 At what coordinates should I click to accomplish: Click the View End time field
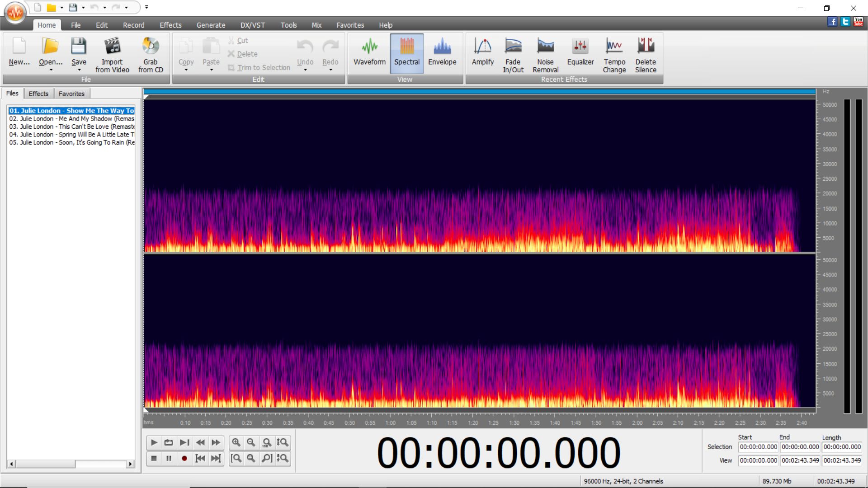point(800,460)
